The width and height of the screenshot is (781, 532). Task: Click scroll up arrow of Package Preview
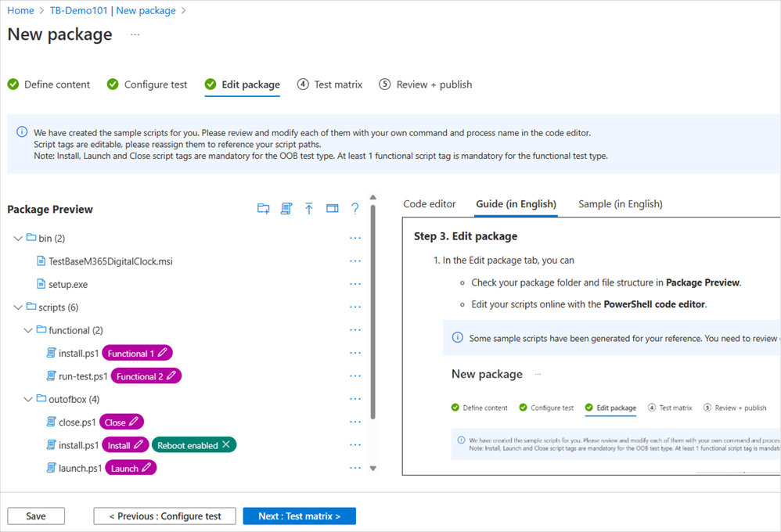373,198
